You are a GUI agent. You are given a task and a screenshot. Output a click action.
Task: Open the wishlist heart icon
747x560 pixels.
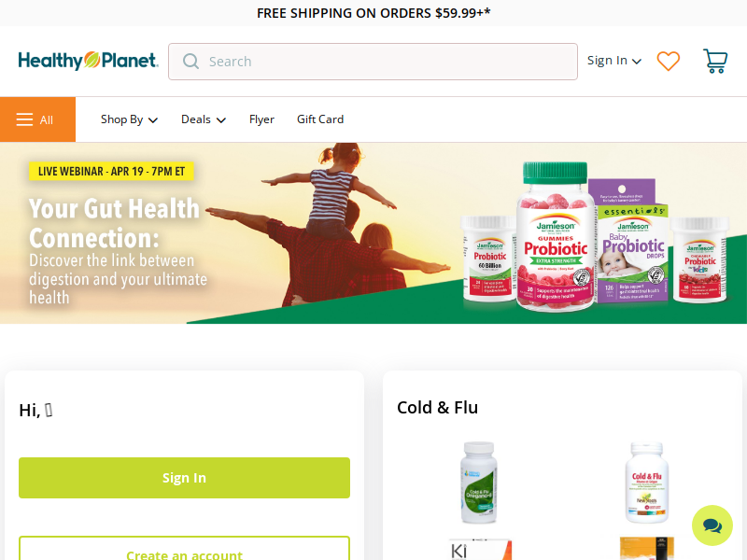(x=668, y=61)
